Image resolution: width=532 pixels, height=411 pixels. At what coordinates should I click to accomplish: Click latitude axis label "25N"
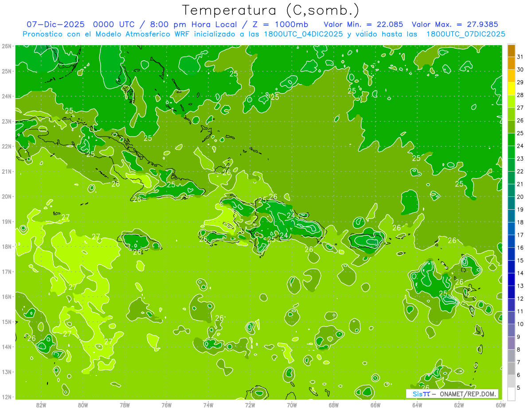pyautogui.click(x=7, y=71)
